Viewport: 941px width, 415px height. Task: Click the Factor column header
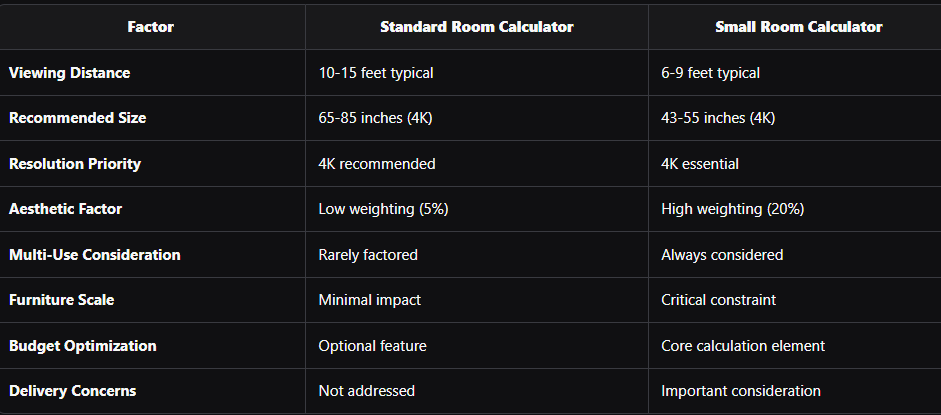[x=151, y=27]
